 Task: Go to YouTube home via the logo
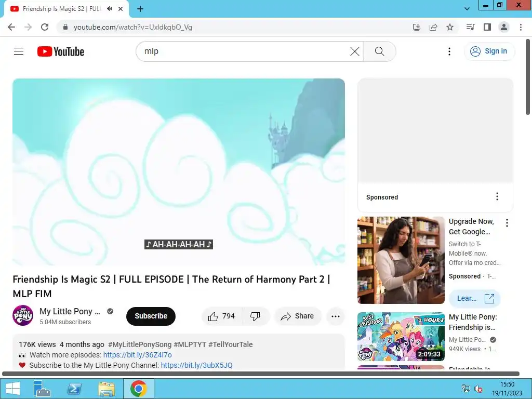61,51
